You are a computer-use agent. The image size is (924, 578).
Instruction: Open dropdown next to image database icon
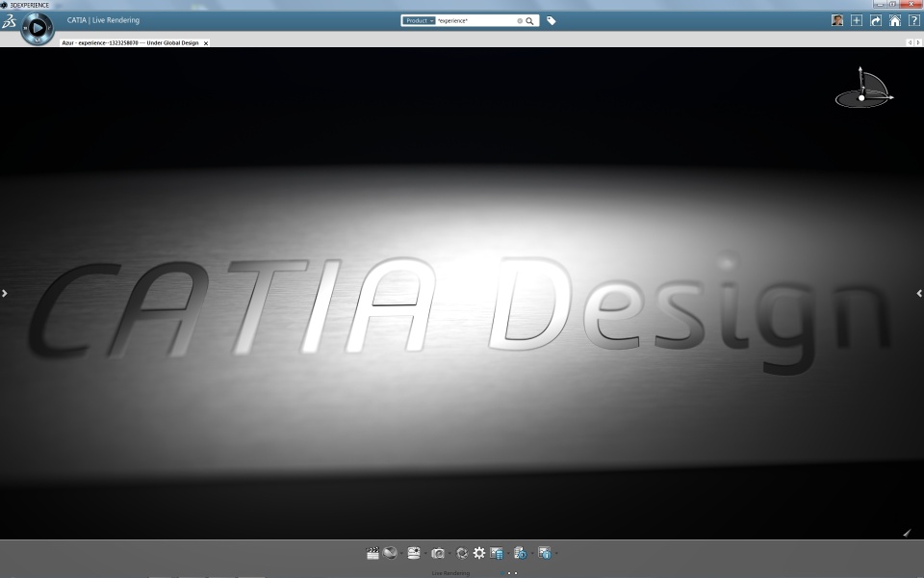[x=508, y=553]
